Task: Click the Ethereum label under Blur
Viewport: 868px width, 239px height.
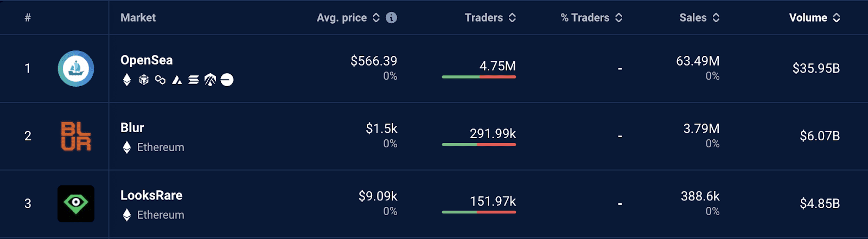Action: click(x=161, y=147)
